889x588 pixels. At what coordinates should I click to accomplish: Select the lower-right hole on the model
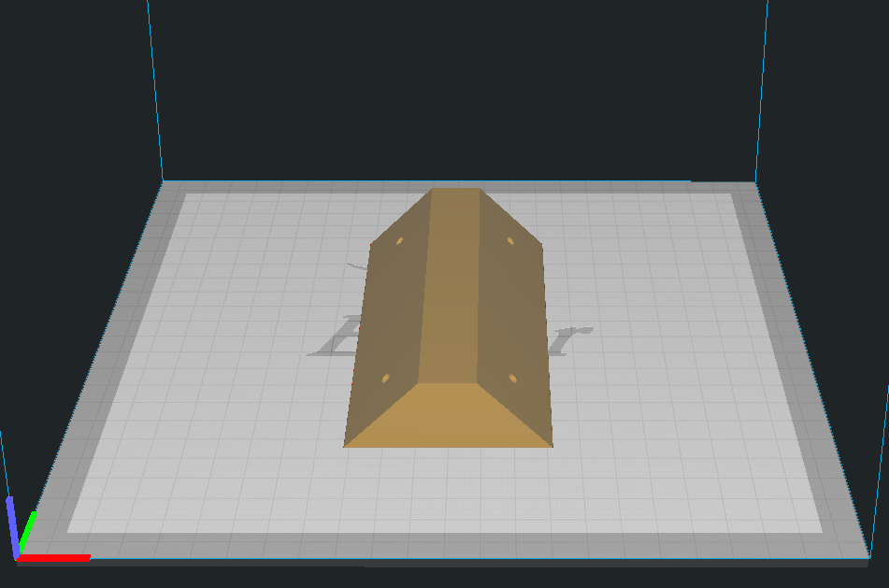click(x=512, y=378)
